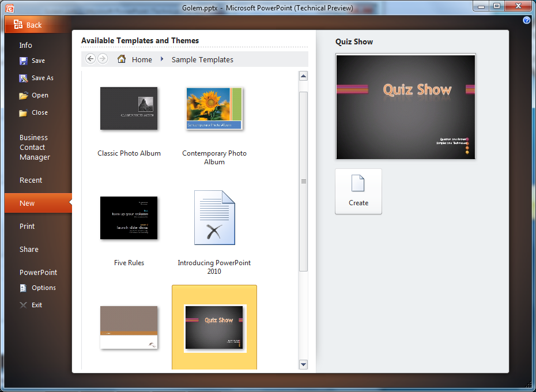This screenshot has height=392, width=536.
Task: Switch to the Print tab
Action: click(27, 226)
